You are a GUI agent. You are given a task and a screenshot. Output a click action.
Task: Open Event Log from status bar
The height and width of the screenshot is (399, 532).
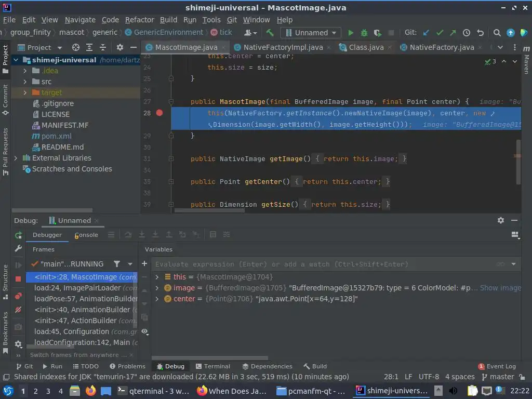tap(497, 366)
